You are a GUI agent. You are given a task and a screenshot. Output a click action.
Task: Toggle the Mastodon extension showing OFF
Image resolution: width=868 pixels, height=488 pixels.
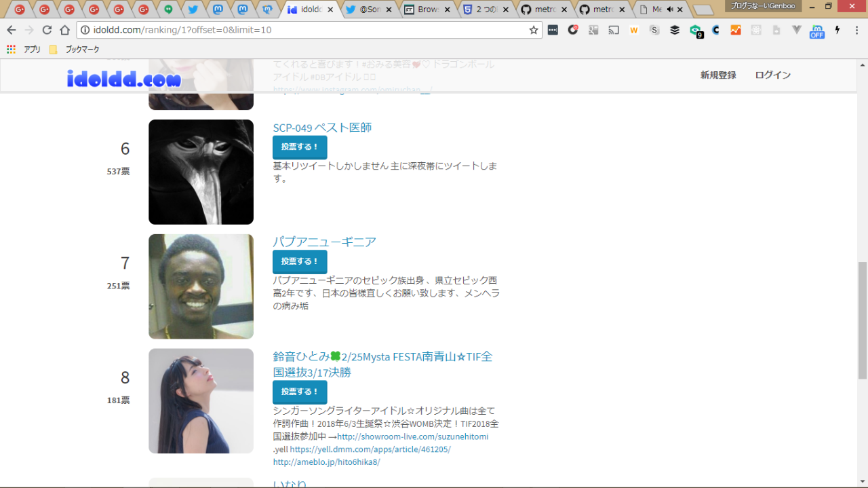point(816,31)
